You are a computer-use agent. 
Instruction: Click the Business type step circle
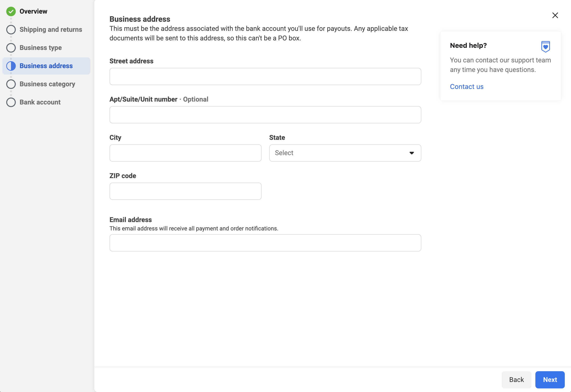(11, 48)
